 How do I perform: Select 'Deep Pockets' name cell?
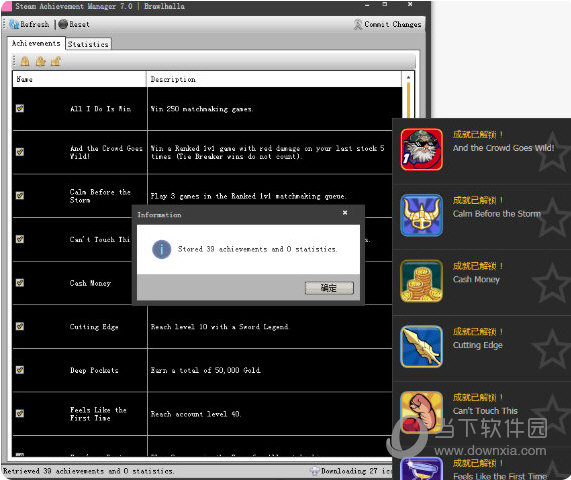click(x=94, y=370)
